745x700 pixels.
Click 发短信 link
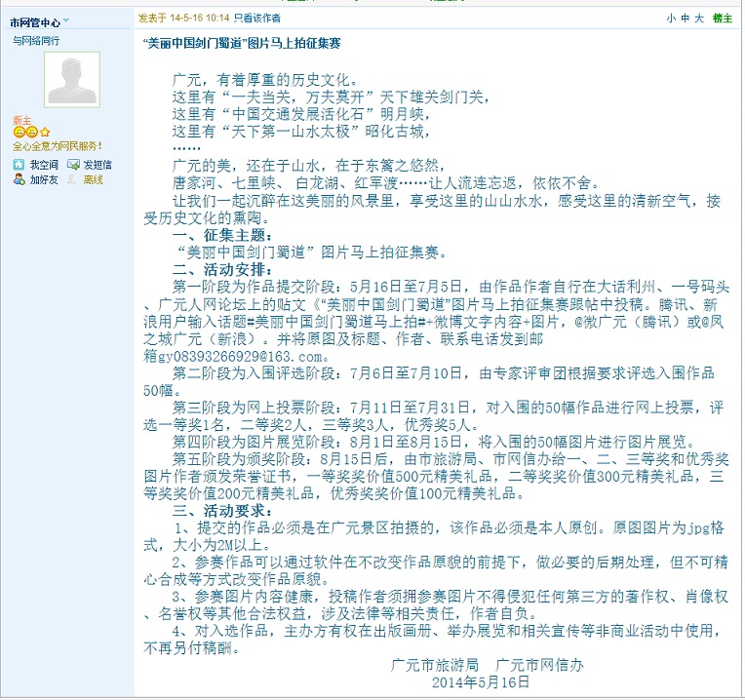pos(98,165)
